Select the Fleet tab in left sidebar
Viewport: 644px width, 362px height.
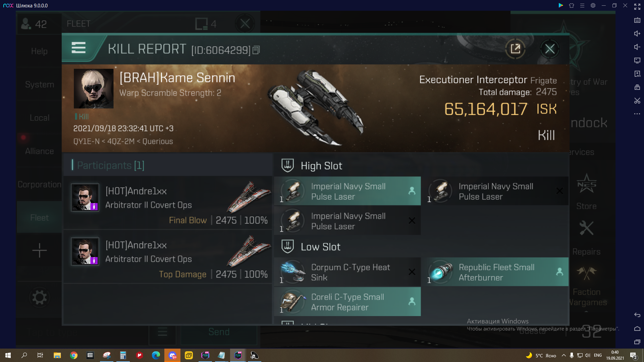39,218
